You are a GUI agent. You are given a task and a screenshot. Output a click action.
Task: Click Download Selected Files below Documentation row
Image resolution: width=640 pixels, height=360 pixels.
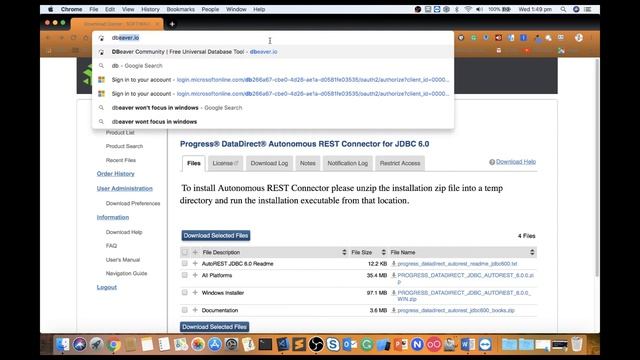click(x=215, y=327)
